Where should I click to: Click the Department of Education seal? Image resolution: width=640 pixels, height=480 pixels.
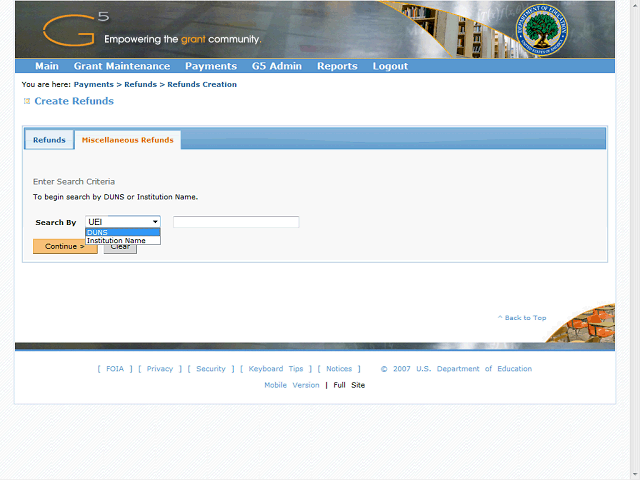[542, 30]
